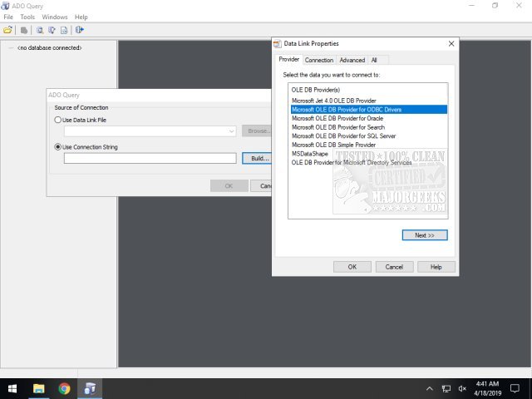Click the connection string input field

[150, 158]
